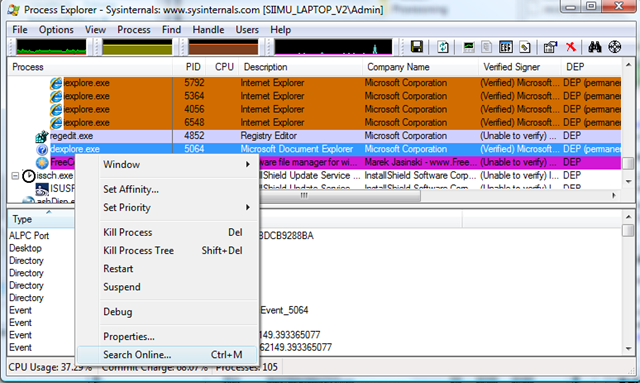Expand the Window submenu arrow
640x383 pixels.
(x=247, y=164)
